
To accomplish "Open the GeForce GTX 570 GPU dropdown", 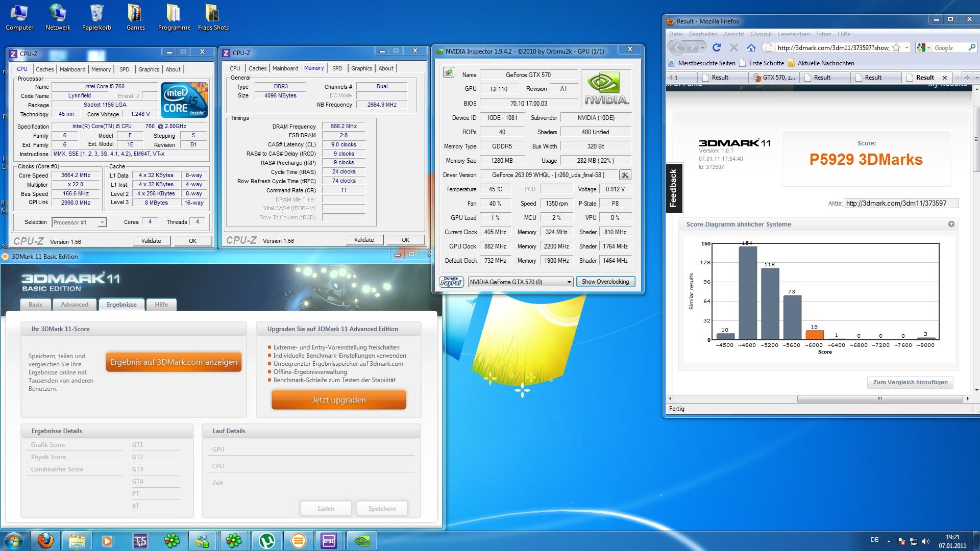I will [x=521, y=282].
